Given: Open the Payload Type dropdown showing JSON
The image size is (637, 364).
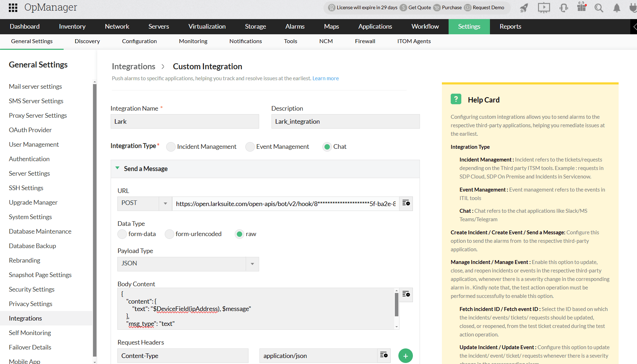Looking at the screenshot, I should pyautogui.click(x=252, y=264).
